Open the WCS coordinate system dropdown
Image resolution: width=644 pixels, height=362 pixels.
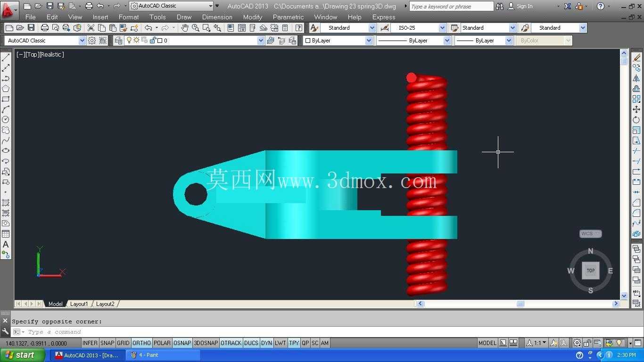591,234
